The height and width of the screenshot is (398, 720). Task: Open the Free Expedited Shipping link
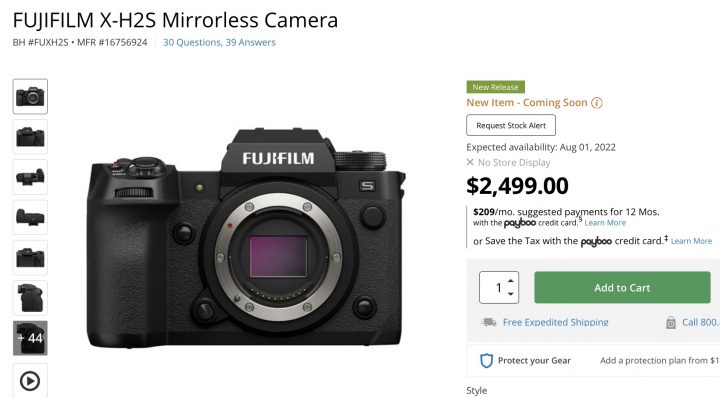tap(556, 322)
